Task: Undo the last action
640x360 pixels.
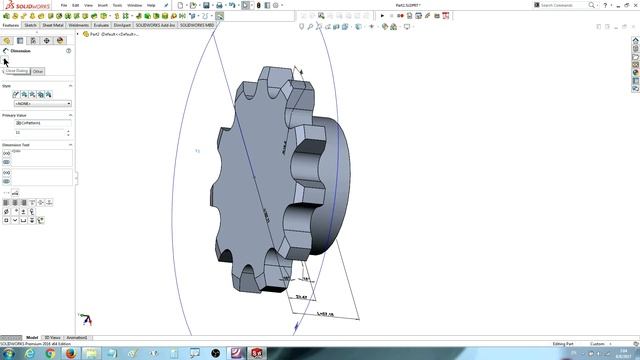Action: pyautogui.click(x=232, y=5)
